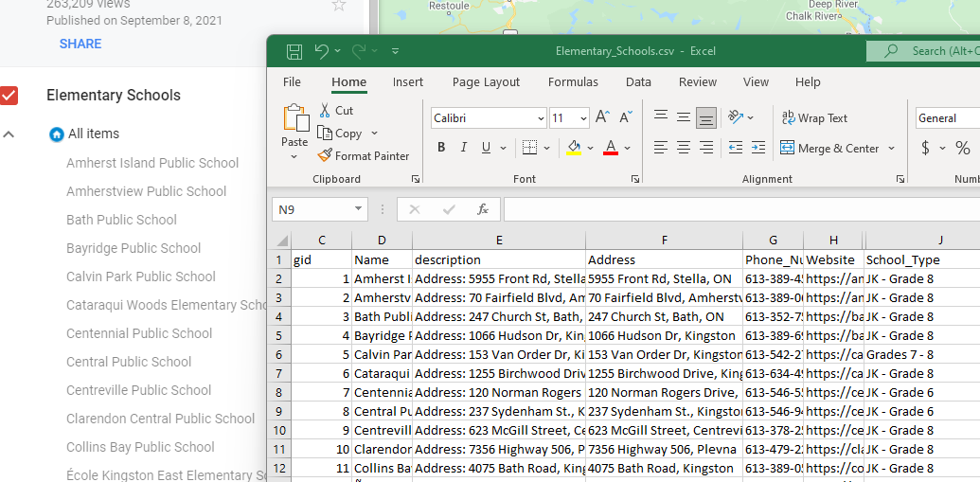Click the formula bar input
This screenshot has width=980, height=482.
pyautogui.click(x=741, y=209)
